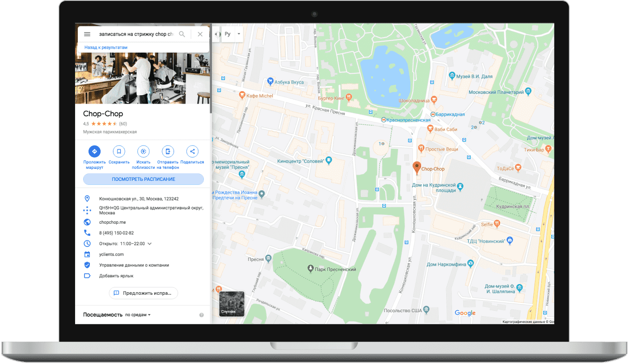Image resolution: width=629 pixels, height=364 pixels.
Task: Switch to the 'Спутник' satellite view
Action: (232, 304)
